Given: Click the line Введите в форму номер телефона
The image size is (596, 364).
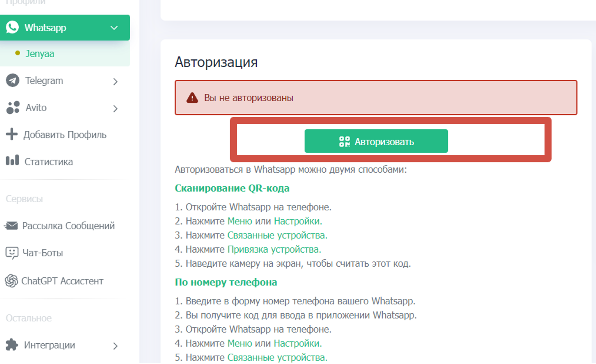Looking at the screenshot, I should click(x=295, y=301).
